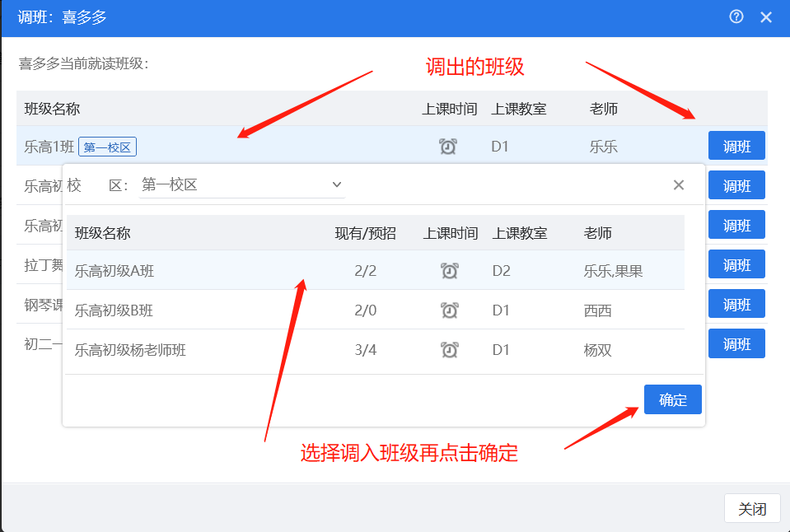Click alarm clock icon in 乐高1班 row
The height and width of the screenshot is (532, 790).
point(447,146)
